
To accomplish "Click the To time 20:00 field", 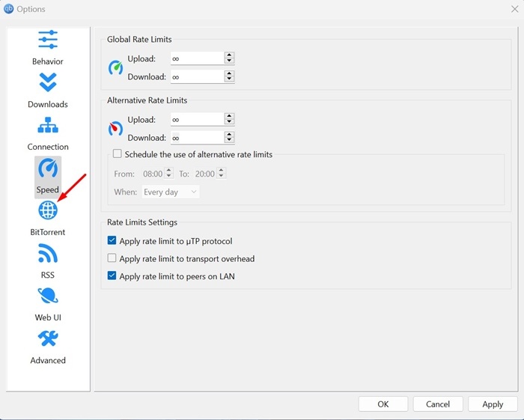I will (205, 174).
